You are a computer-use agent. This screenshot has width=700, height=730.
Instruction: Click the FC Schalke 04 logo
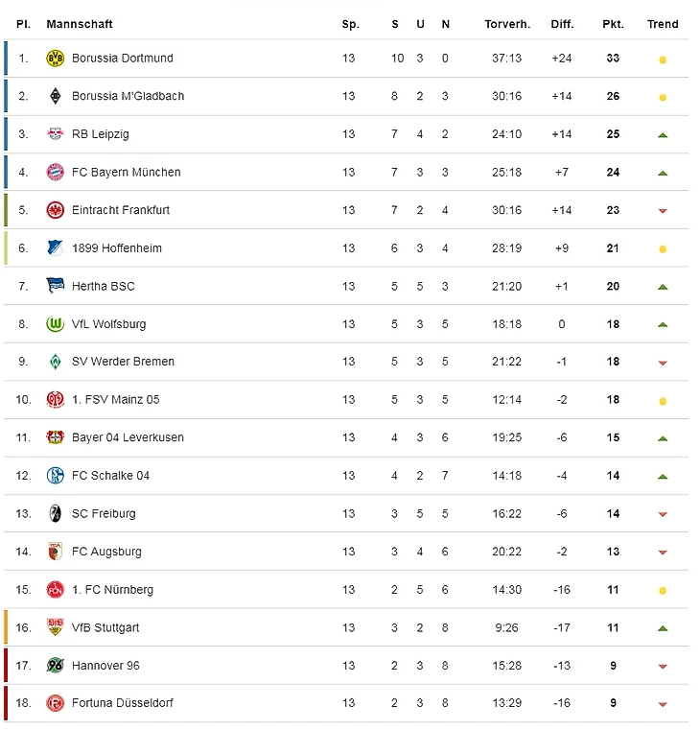point(55,476)
